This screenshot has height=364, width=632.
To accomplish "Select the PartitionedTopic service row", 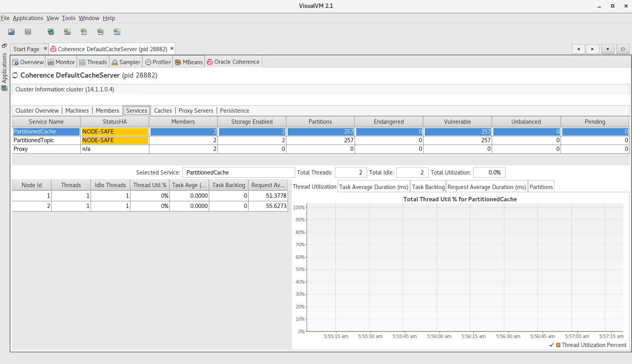I will 321,140.
